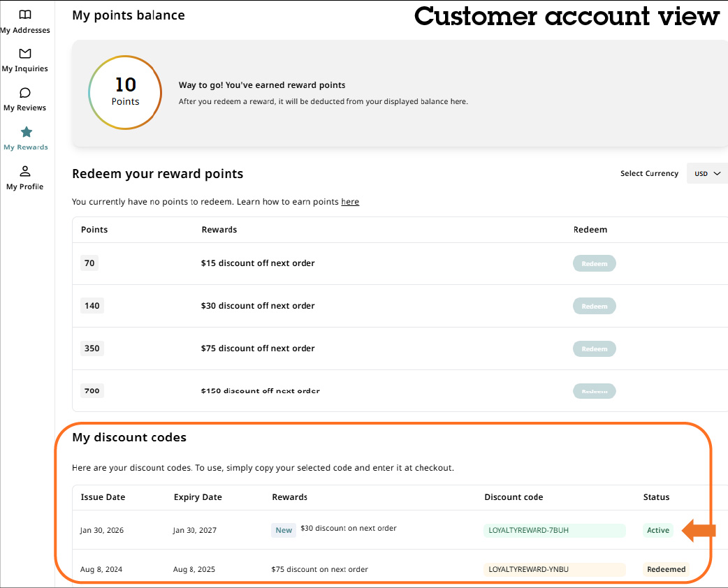Click the Redeemed status badge

[x=666, y=569]
